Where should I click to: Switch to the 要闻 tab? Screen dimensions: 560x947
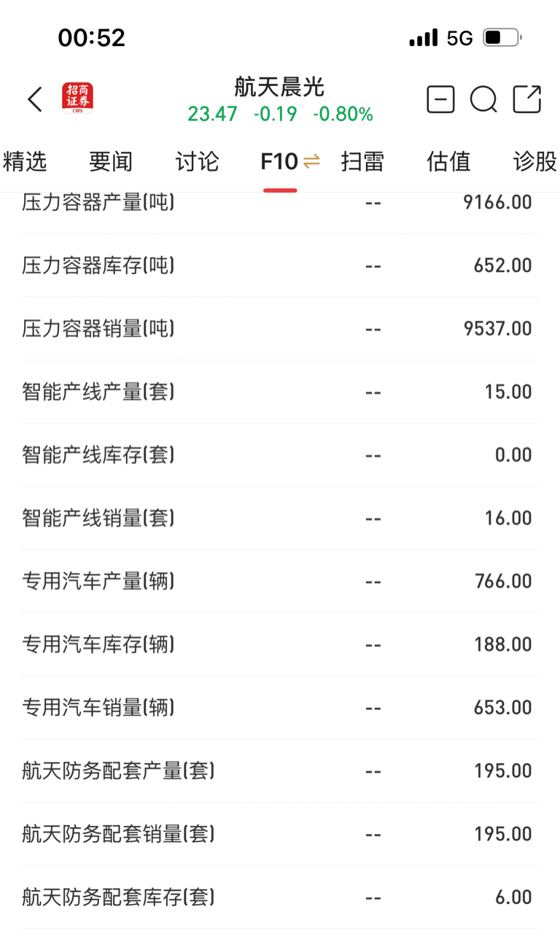111,161
